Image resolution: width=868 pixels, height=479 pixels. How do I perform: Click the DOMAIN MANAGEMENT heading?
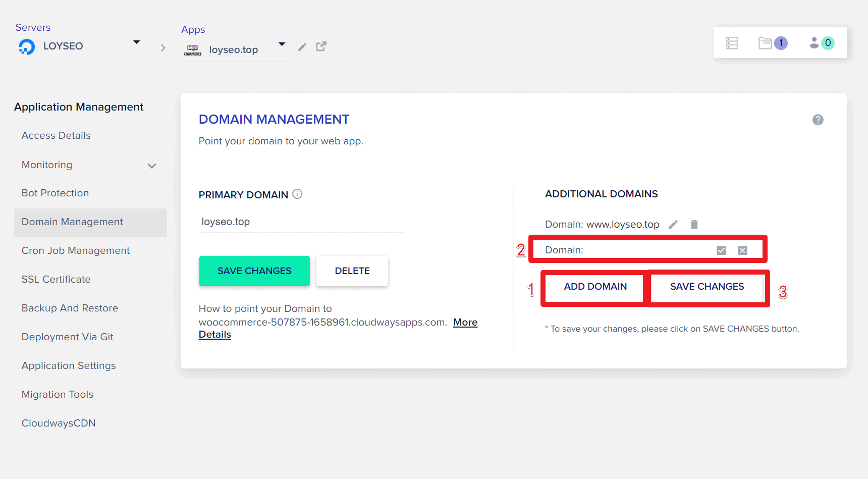(x=274, y=120)
